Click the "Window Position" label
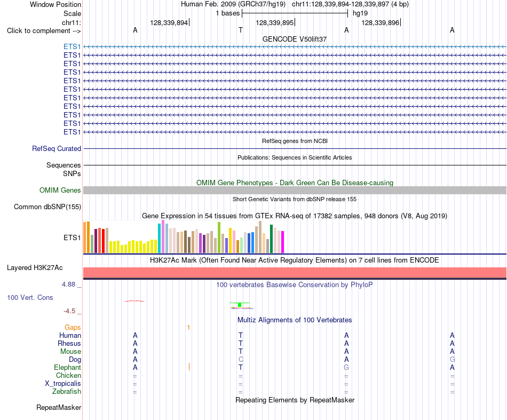 point(56,4)
